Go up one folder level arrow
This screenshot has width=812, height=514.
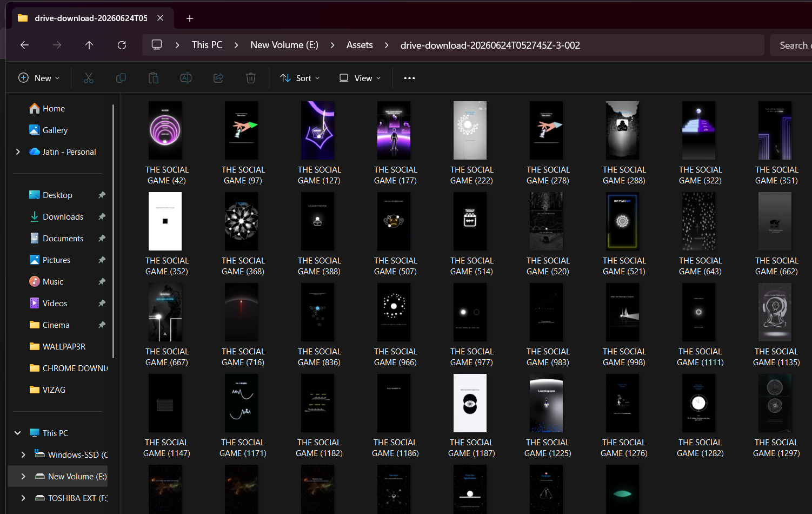89,45
